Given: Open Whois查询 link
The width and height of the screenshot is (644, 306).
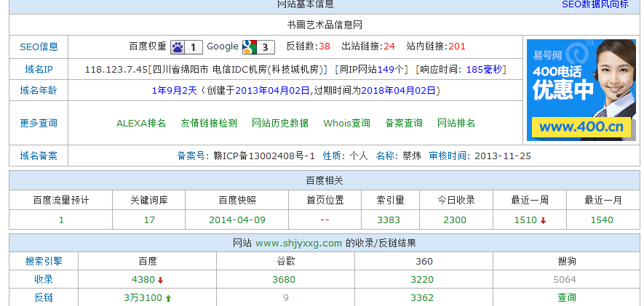Looking at the screenshot, I should [x=347, y=124].
